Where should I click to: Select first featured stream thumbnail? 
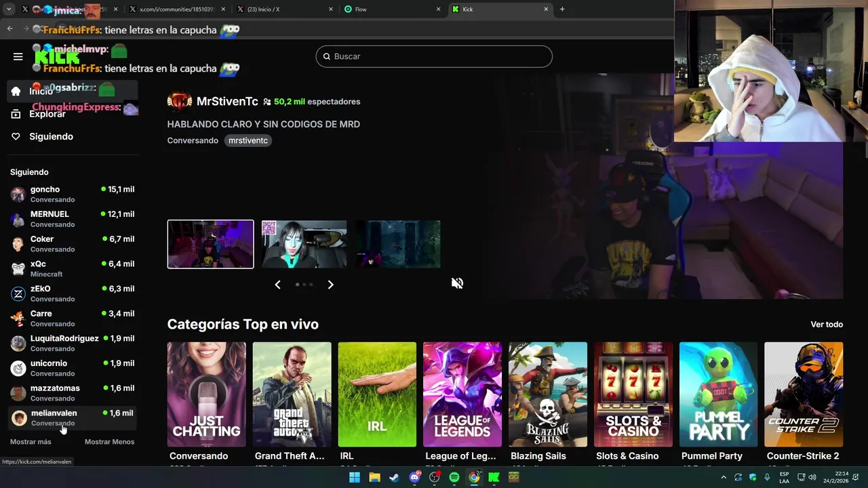click(x=210, y=244)
